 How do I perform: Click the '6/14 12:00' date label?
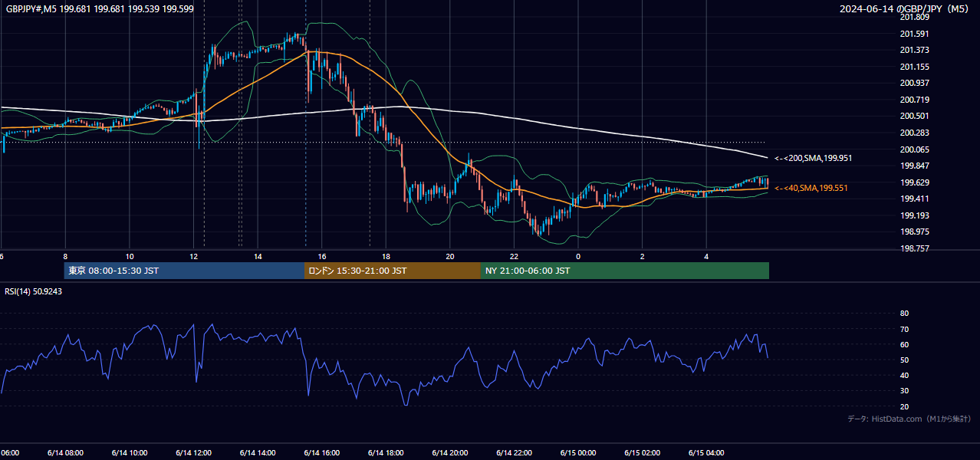click(x=193, y=453)
